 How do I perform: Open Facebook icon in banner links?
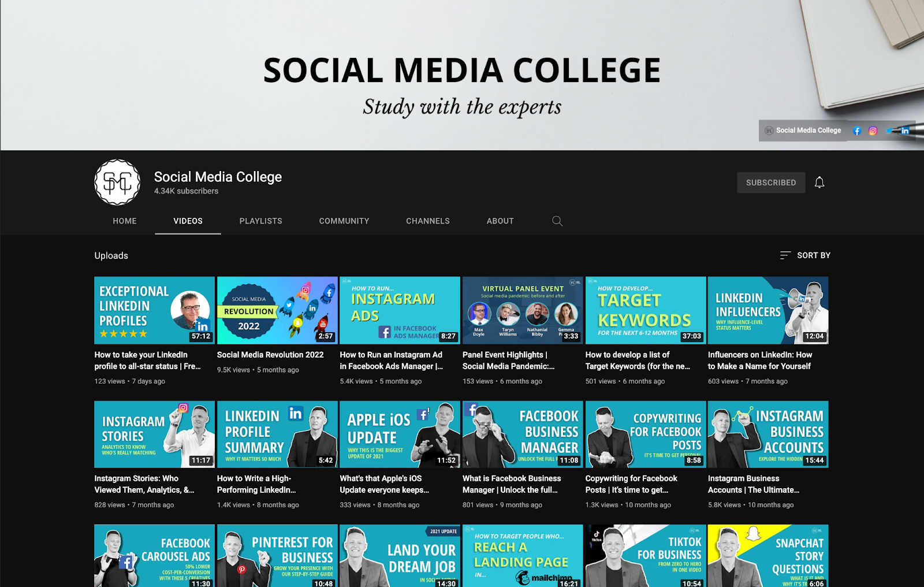tap(857, 131)
